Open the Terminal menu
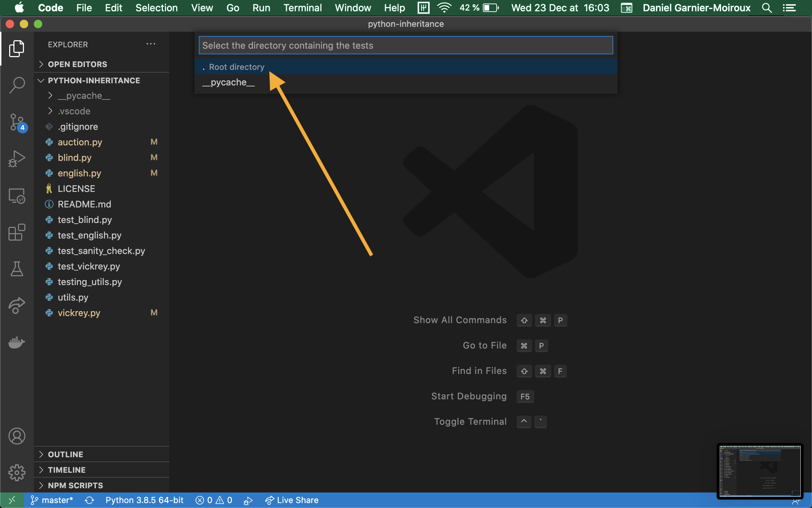Viewport: 812px width, 508px height. point(302,8)
